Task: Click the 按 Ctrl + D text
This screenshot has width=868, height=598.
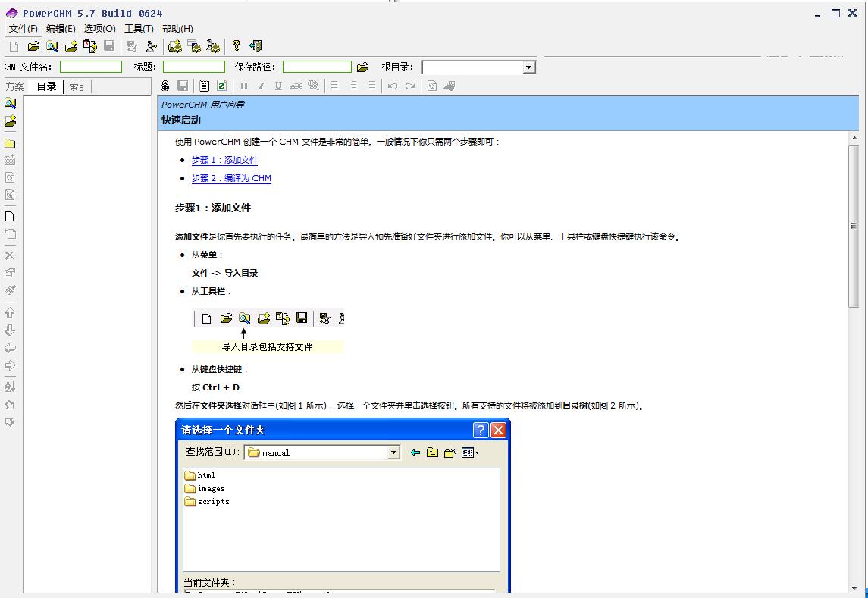Action: pos(215,387)
